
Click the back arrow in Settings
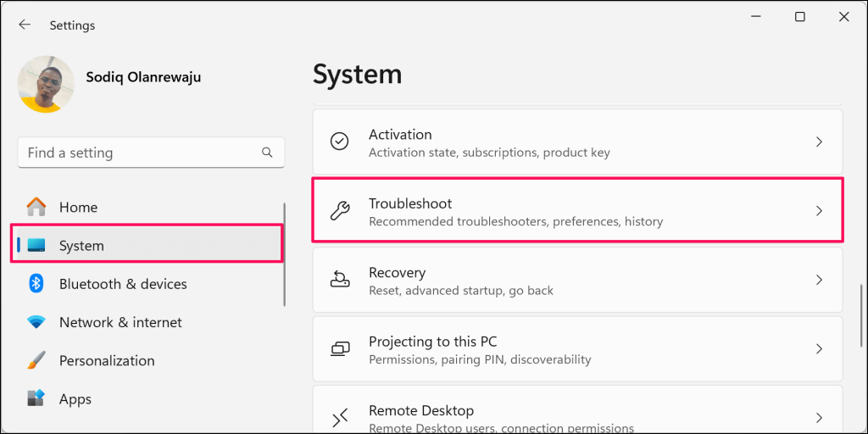pyautogui.click(x=25, y=25)
